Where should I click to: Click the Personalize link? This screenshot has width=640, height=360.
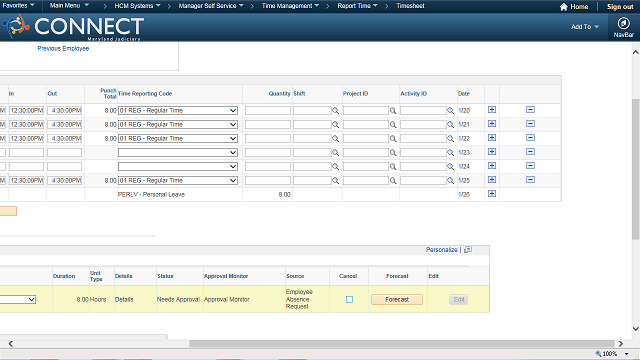pyautogui.click(x=442, y=249)
